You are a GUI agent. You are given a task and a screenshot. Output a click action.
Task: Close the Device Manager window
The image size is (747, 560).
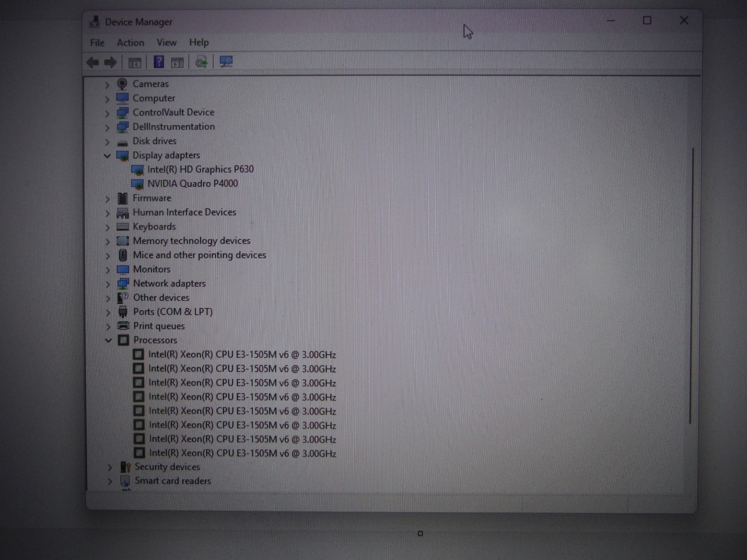pyautogui.click(x=684, y=21)
